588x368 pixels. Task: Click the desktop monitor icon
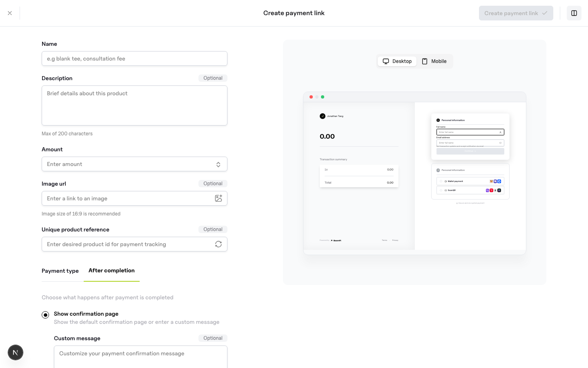click(x=386, y=61)
